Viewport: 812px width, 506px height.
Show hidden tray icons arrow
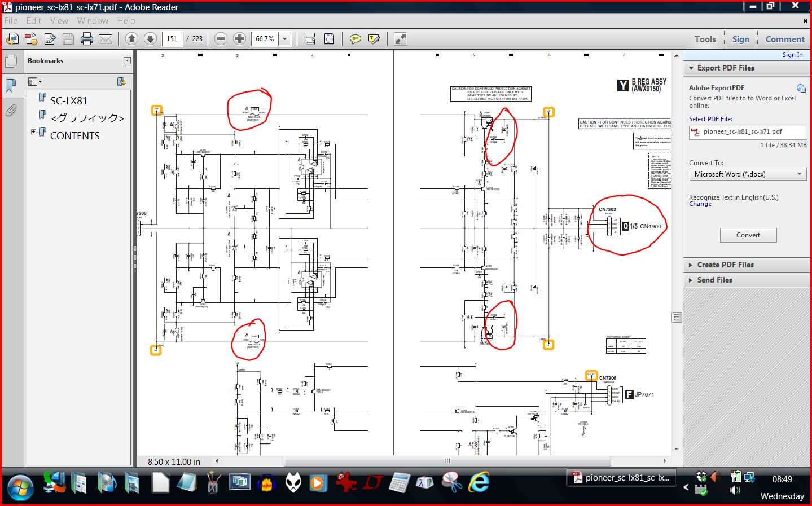click(x=686, y=487)
